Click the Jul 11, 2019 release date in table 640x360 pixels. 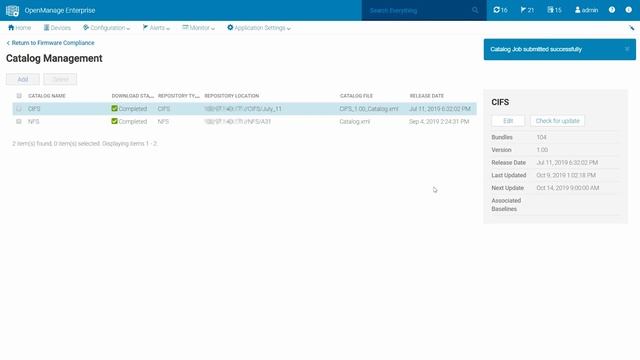click(x=440, y=109)
